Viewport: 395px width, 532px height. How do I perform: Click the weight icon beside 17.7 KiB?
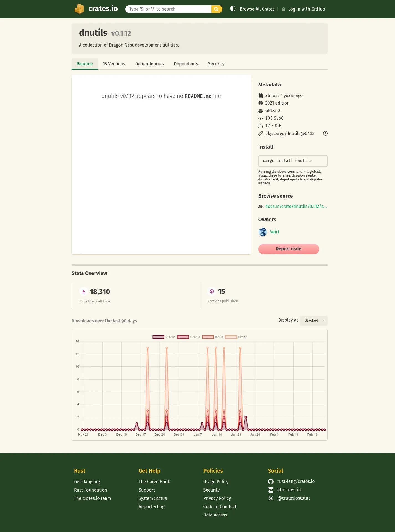(261, 126)
